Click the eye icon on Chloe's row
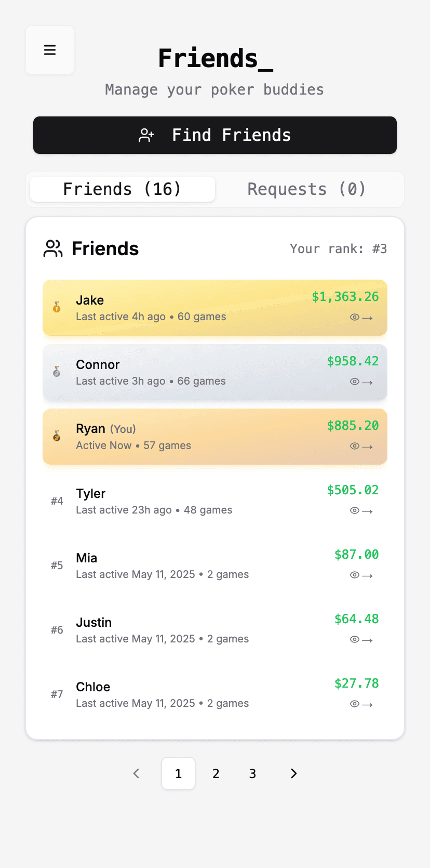 click(x=355, y=704)
